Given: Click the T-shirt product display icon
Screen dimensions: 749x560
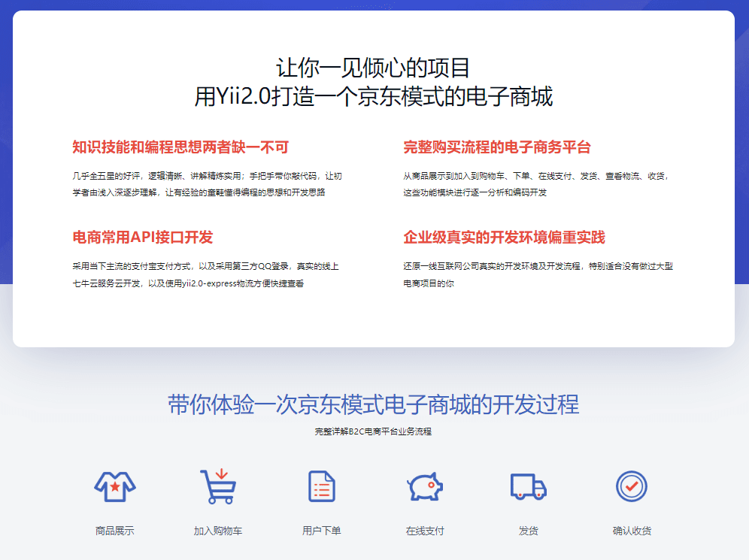Looking at the screenshot, I should click(x=115, y=487).
